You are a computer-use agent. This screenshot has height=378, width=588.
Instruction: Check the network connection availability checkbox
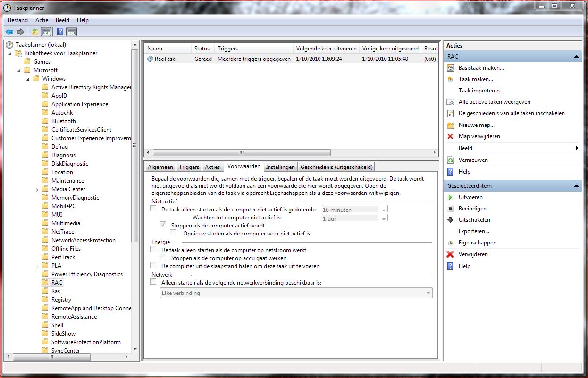153,282
